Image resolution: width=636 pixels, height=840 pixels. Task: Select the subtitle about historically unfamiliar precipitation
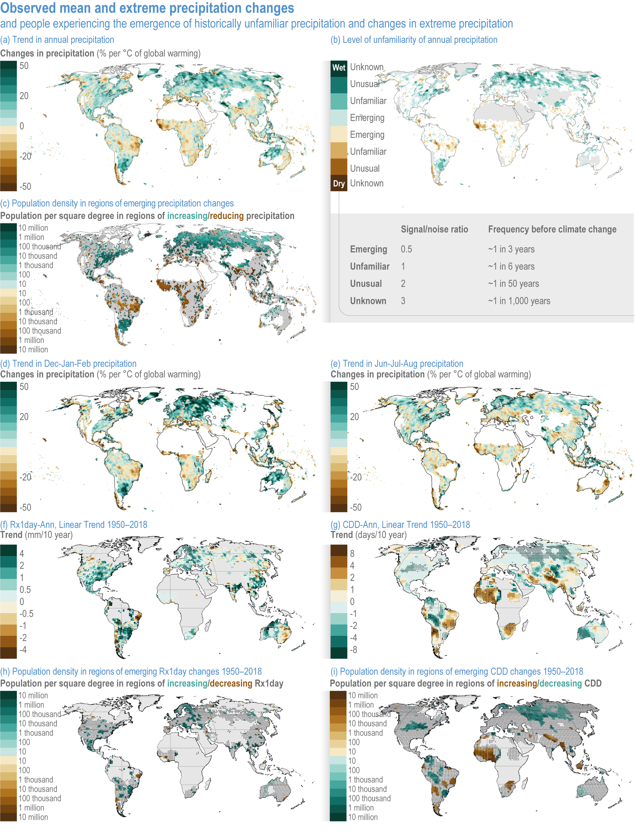click(257, 24)
